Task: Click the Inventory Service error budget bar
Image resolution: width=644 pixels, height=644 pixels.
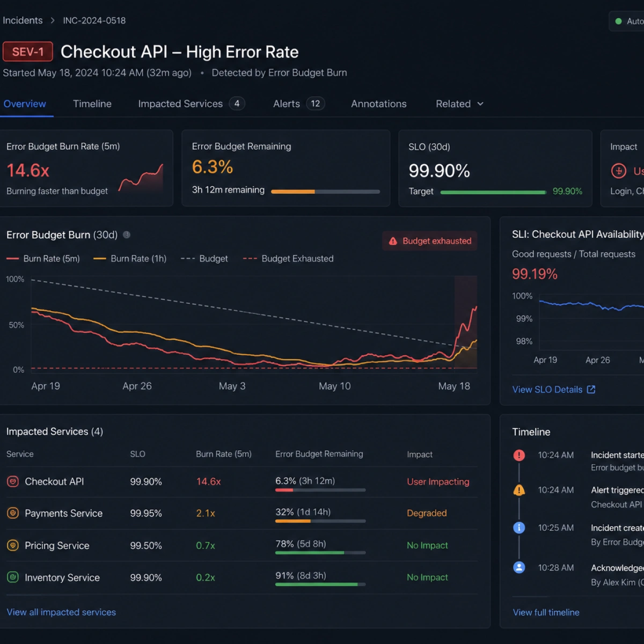Action: click(x=320, y=584)
